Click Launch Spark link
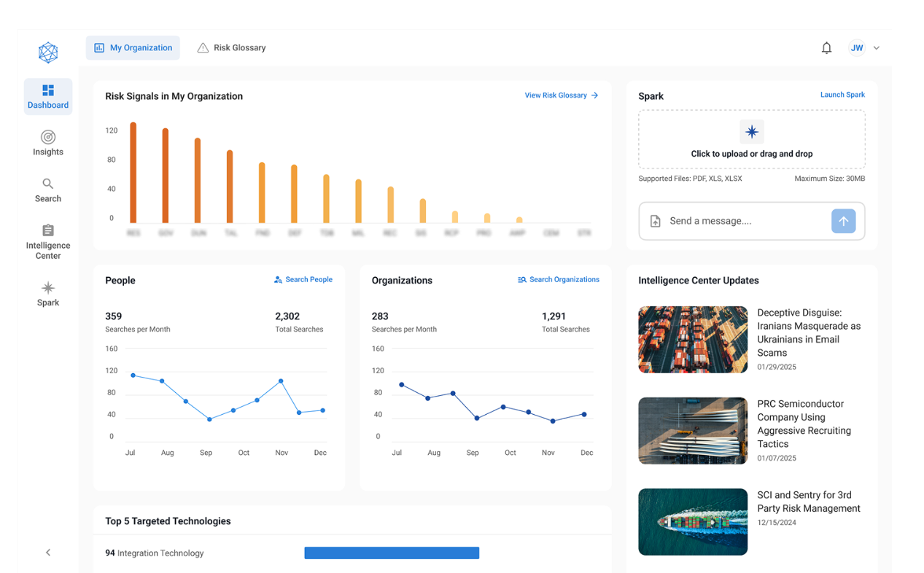 (x=842, y=95)
